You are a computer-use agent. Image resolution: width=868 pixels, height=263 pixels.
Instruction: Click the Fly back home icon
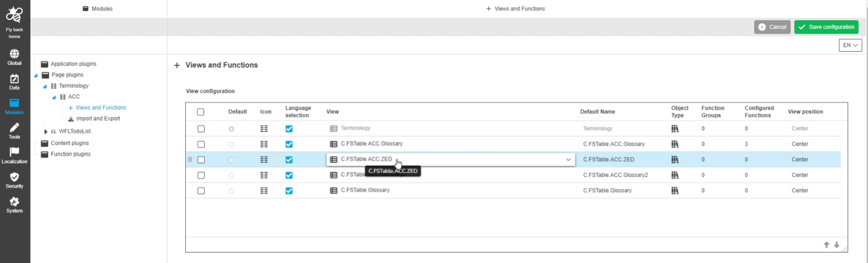coord(14,15)
